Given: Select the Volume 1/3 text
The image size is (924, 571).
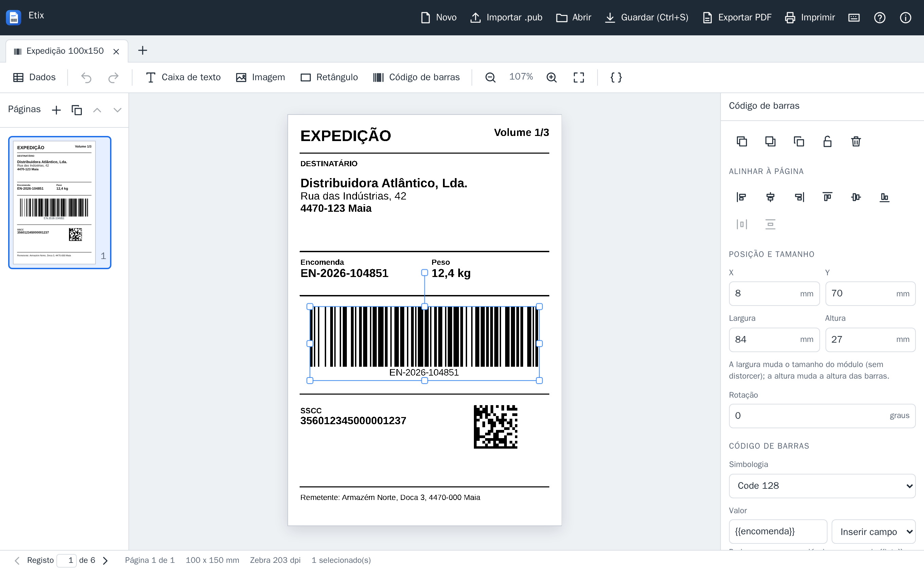Looking at the screenshot, I should (521, 133).
